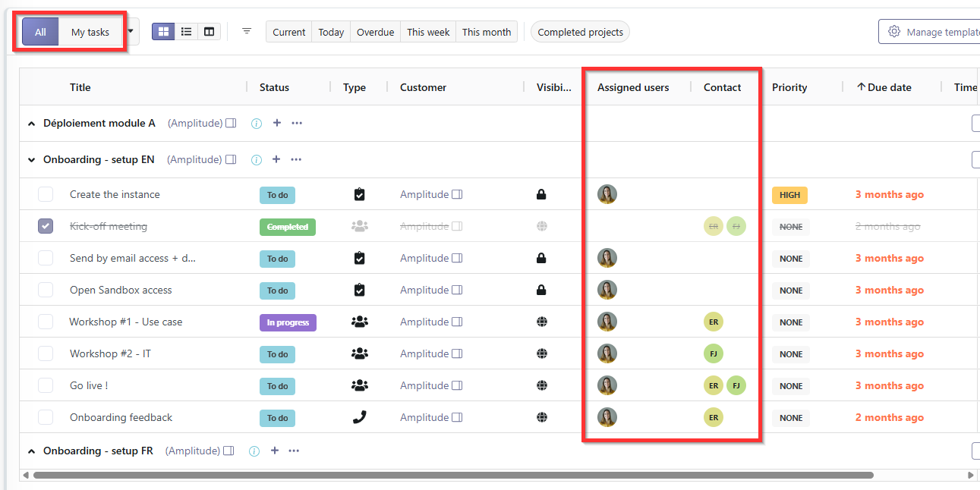The width and height of the screenshot is (980, 490).
Task: Open the dropdown arrow beside My tasks
Action: [131, 32]
